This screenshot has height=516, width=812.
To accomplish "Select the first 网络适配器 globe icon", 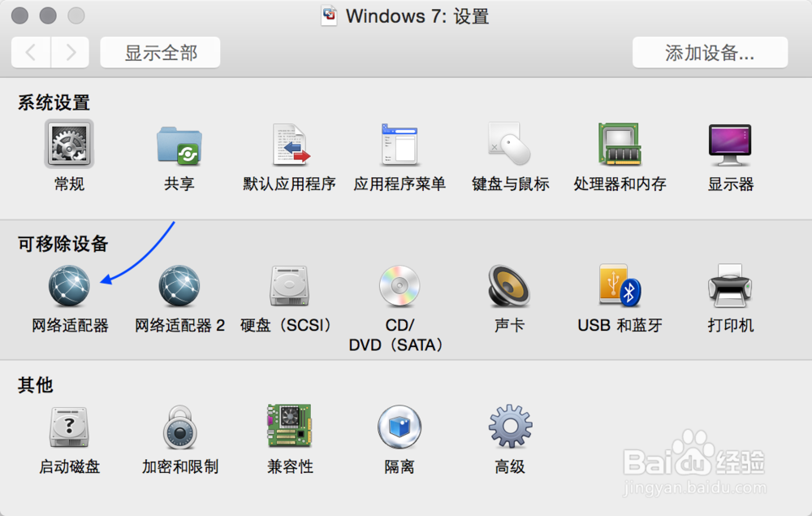I will point(69,286).
